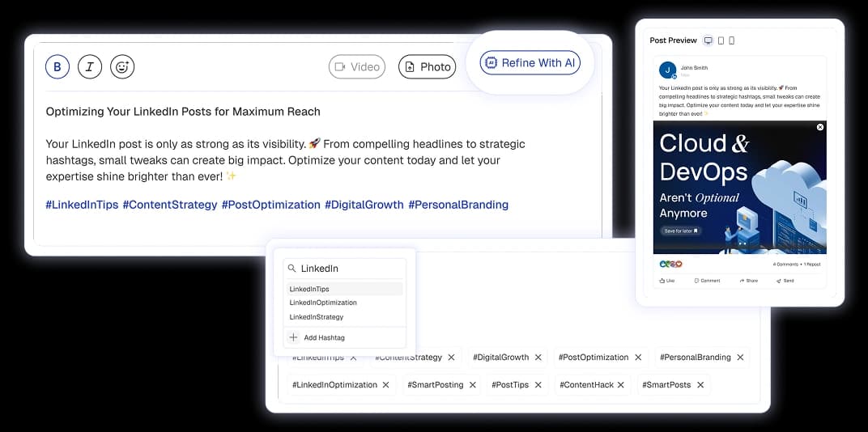Click Save for later on the image

point(680,231)
